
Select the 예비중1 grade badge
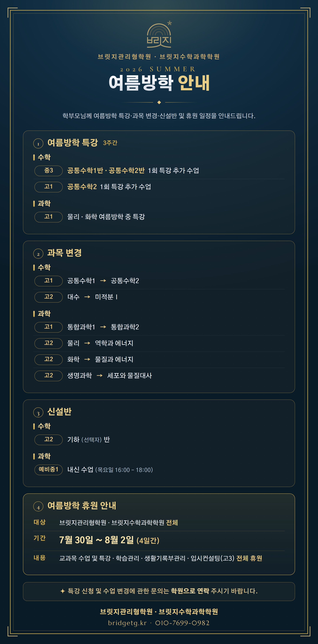pyautogui.click(x=48, y=470)
